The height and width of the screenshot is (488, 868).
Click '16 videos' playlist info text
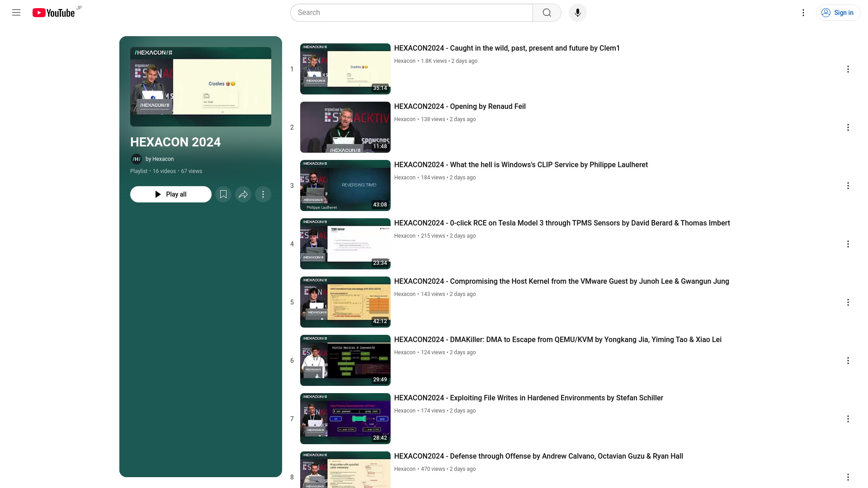click(164, 171)
